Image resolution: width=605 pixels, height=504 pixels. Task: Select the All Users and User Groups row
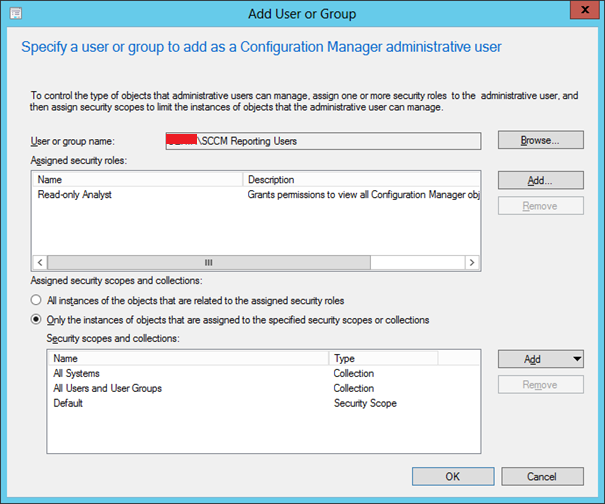coord(264,388)
